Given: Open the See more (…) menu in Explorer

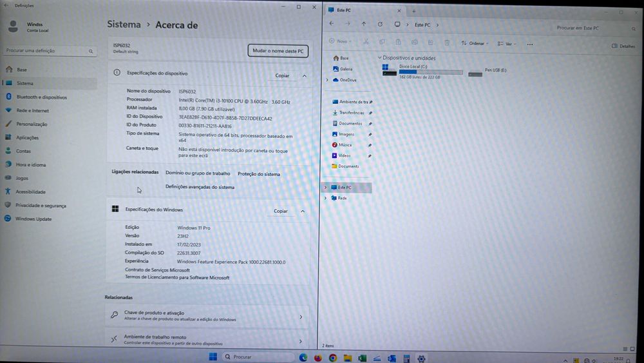Looking at the screenshot, I should [530, 44].
